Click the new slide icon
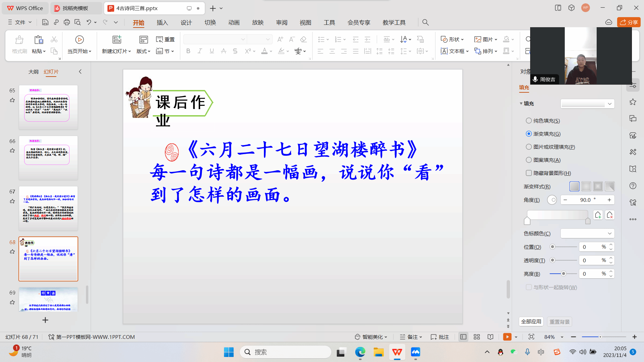Image resolution: width=644 pixels, height=362 pixels. (x=117, y=40)
